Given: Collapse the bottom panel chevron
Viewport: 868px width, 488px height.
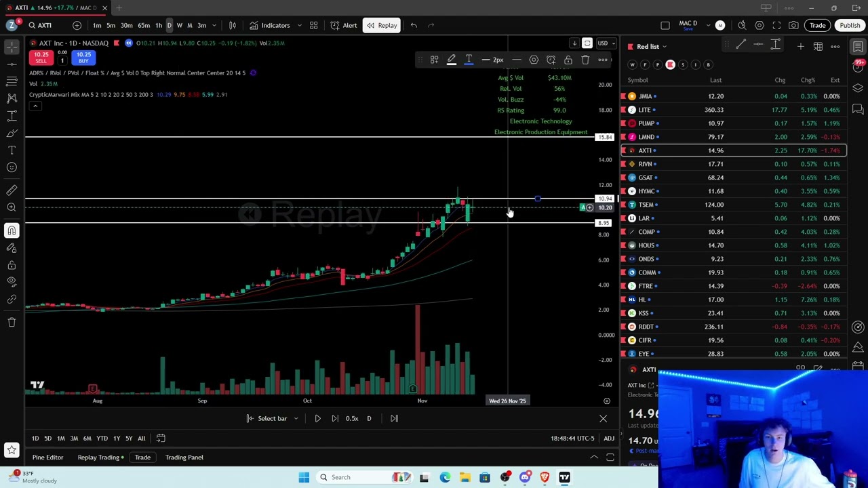Looking at the screenshot, I should tap(593, 457).
